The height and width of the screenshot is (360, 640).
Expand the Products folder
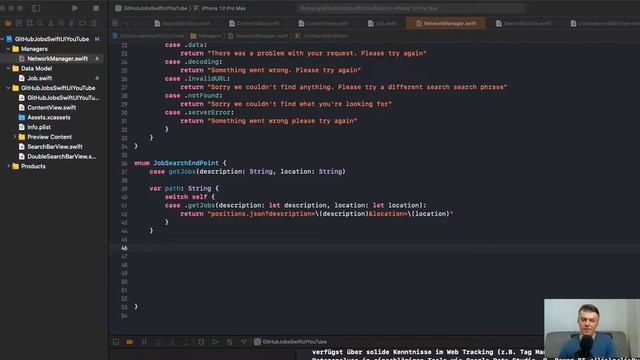(x=8, y=167)
